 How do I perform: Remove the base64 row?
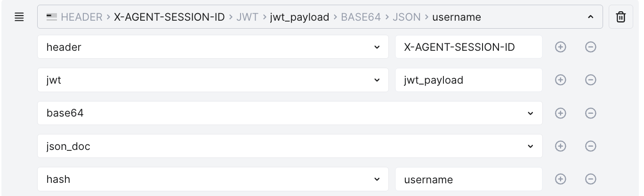click(590, 113)
